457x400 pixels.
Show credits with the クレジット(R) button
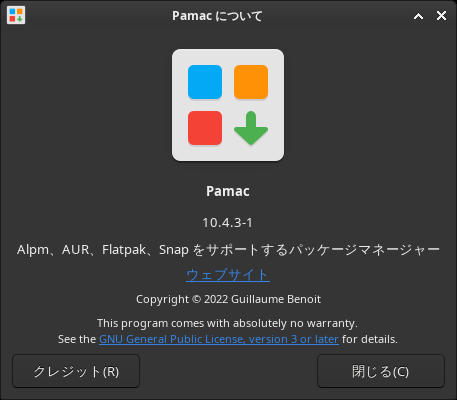click(x=76, y=371)
